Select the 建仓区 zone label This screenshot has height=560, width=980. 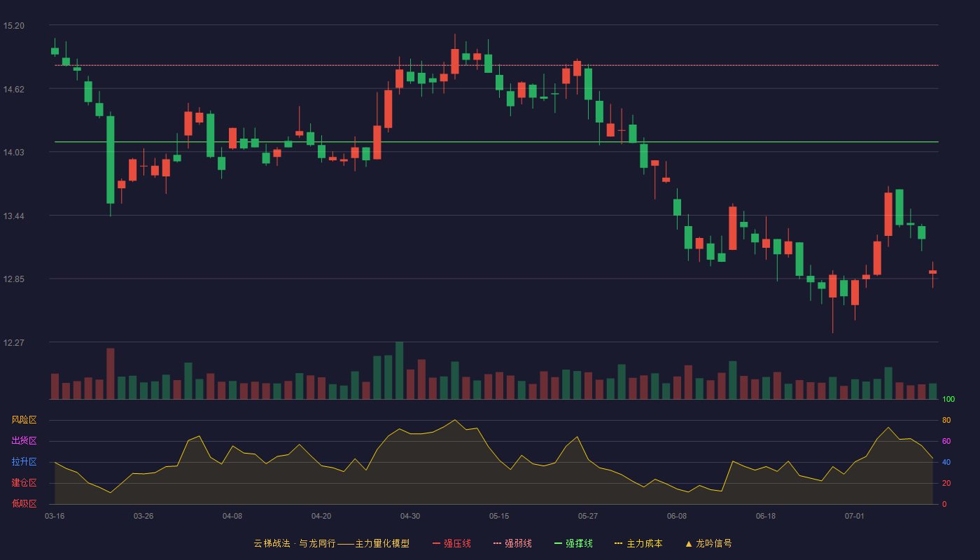(24, 483)
